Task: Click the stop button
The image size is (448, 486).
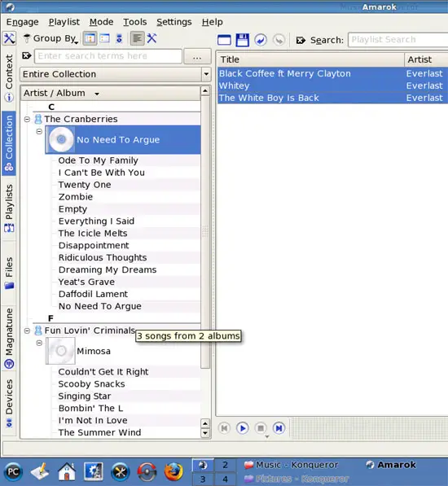Action: (x=261, y=428)
